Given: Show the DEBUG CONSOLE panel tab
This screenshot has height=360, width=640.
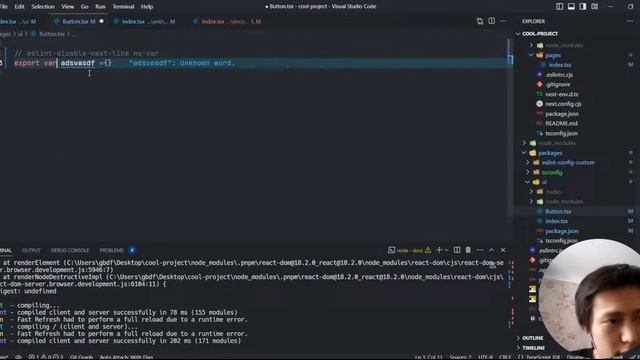Looking at the screenshot, I should [x=70, y=250].
